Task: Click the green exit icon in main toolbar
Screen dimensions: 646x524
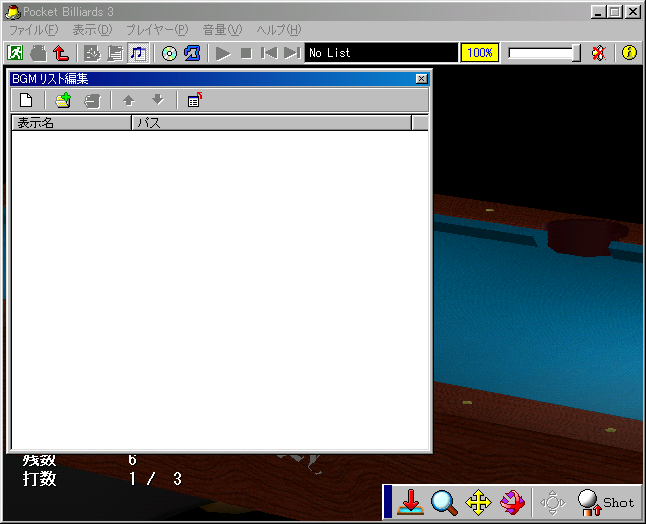Action: click(15, 53)
